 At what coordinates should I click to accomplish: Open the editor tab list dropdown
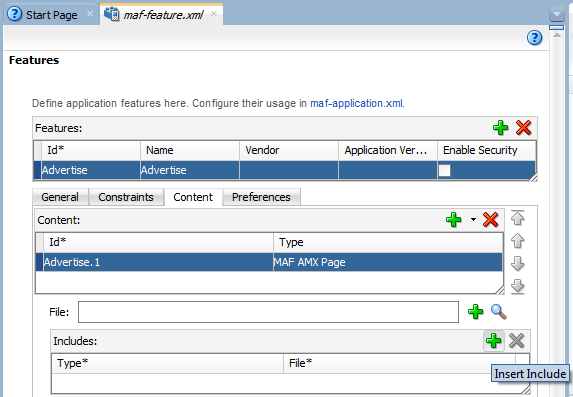coord(557,15)
